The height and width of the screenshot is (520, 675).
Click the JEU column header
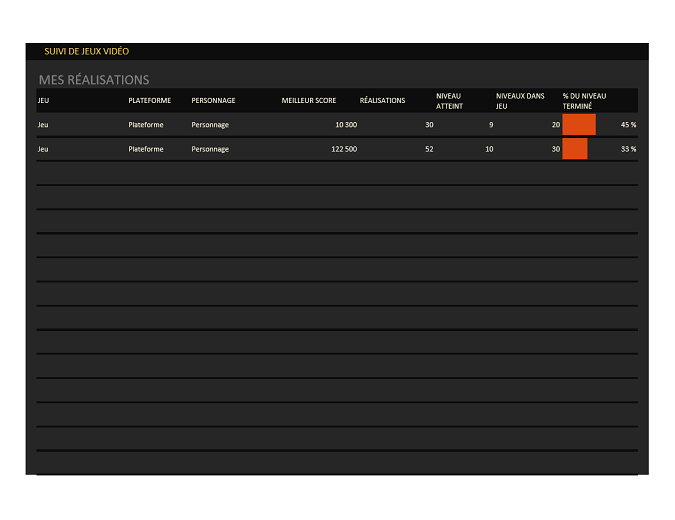point(43,101)
